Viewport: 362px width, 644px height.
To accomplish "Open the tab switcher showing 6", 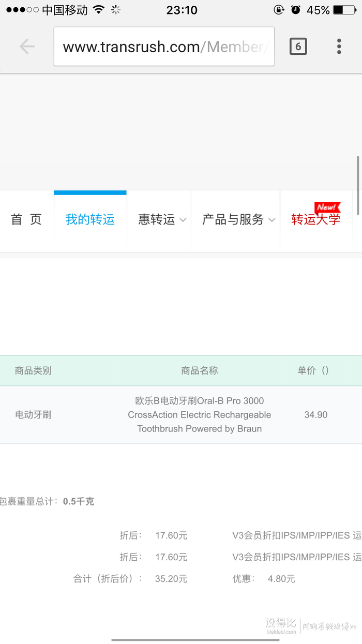I will pyautogui.click(x=298, y=47).
